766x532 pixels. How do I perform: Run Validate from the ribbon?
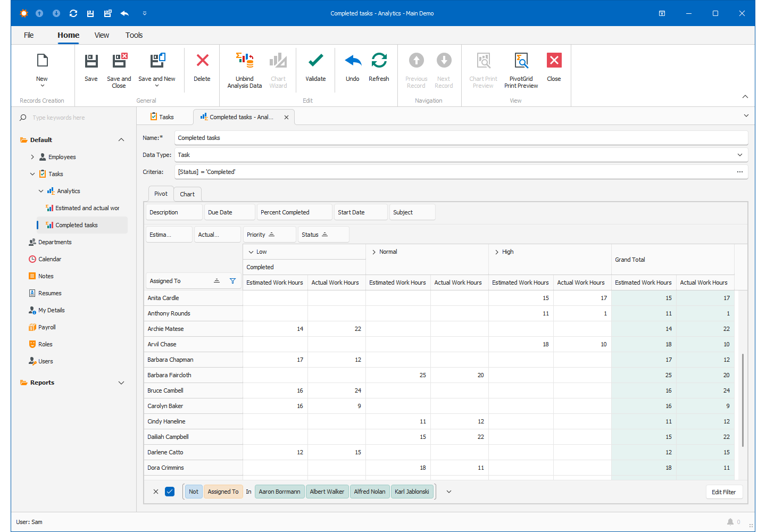coord(315,61)
